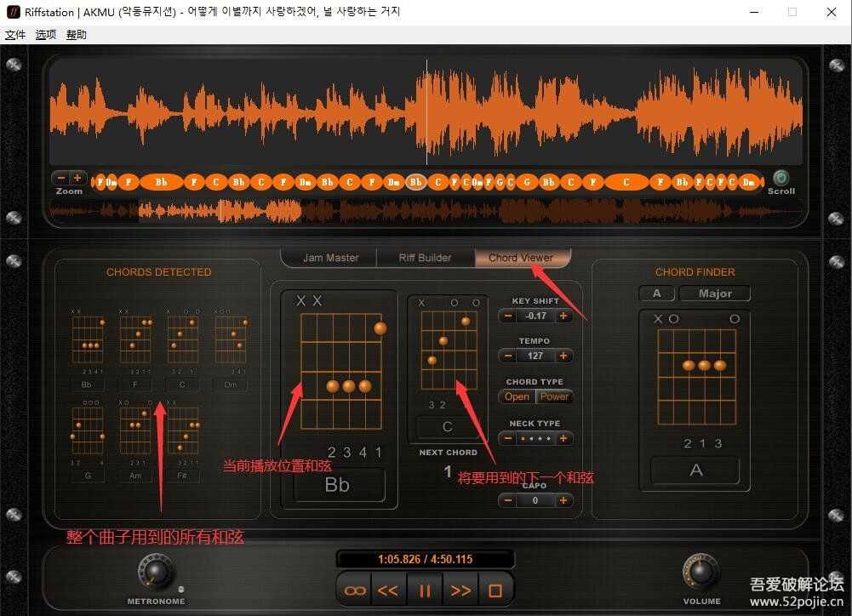Decrease the Tempo value
This screenshot has height=616, width=852.
tap(509, 356)
